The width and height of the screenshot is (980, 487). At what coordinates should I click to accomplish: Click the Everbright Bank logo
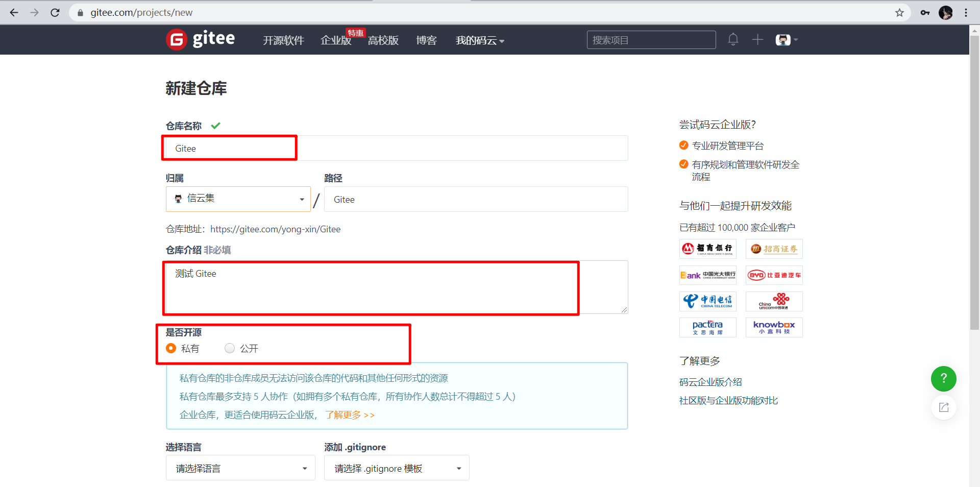707,275
